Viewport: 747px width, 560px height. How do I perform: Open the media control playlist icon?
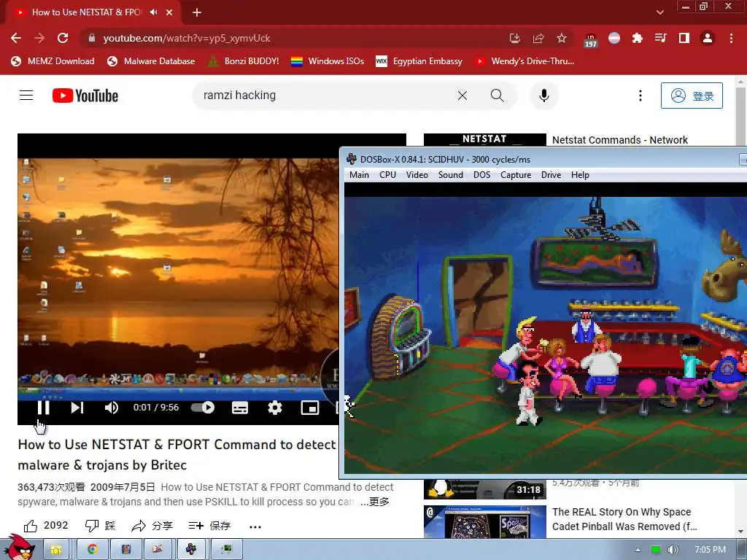point(661,38)
